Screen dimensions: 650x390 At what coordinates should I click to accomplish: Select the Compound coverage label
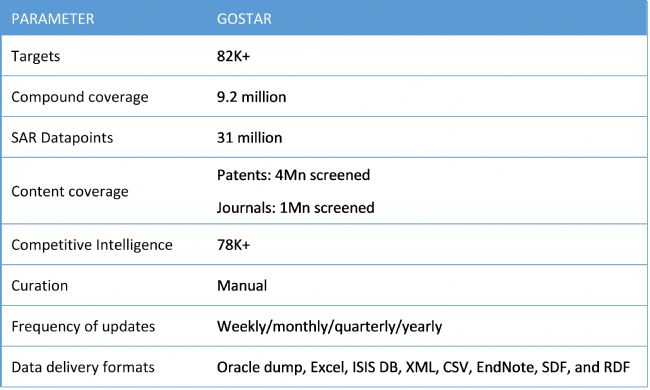(80, 97)
